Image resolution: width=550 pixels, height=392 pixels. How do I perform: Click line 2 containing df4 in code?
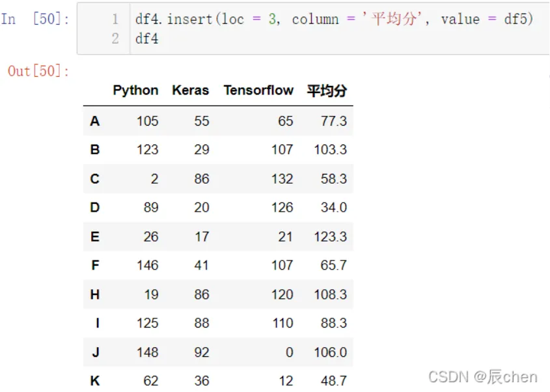[147, 38]
